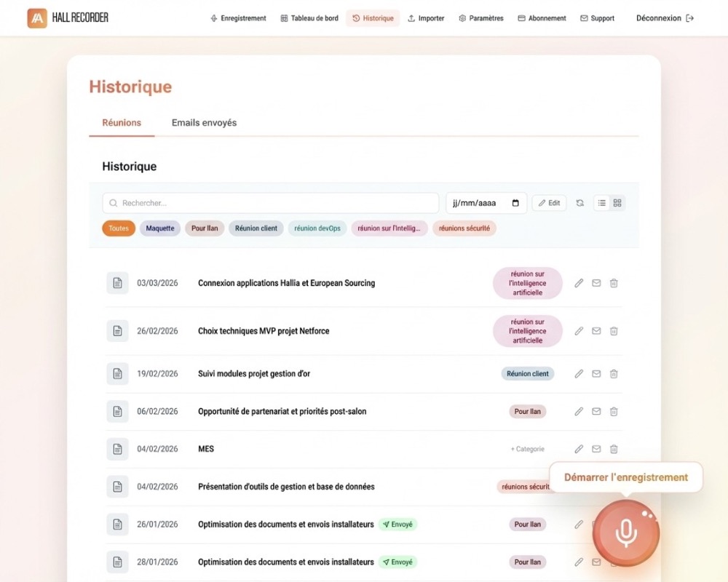Open Choix techniques MVP projet Netforce

point(264,331)
